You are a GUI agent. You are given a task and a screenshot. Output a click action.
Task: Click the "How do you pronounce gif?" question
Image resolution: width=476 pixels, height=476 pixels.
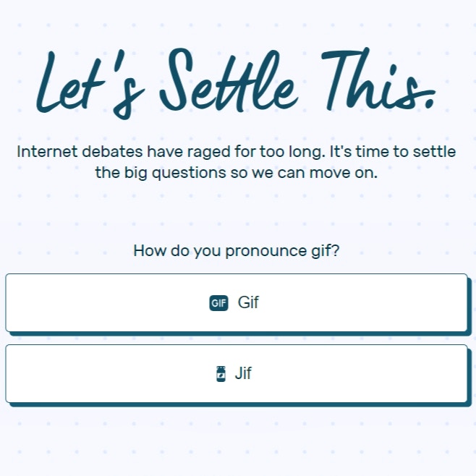(236, 251)
